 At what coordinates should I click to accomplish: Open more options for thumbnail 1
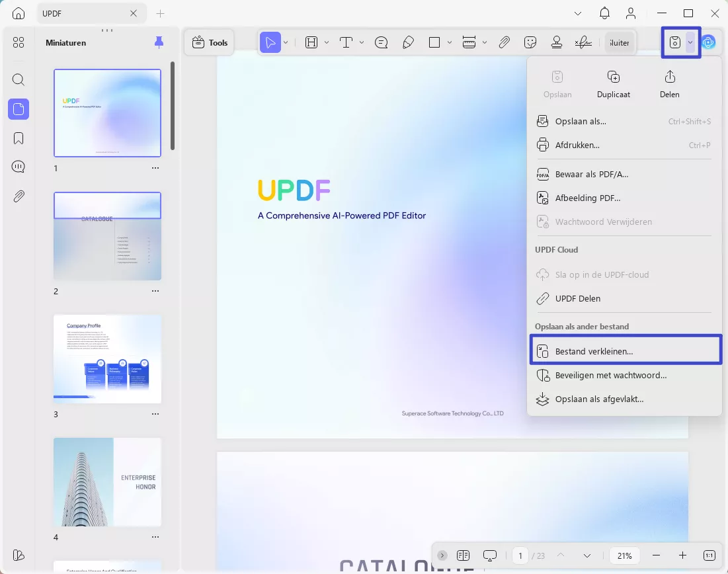point(155,168)
